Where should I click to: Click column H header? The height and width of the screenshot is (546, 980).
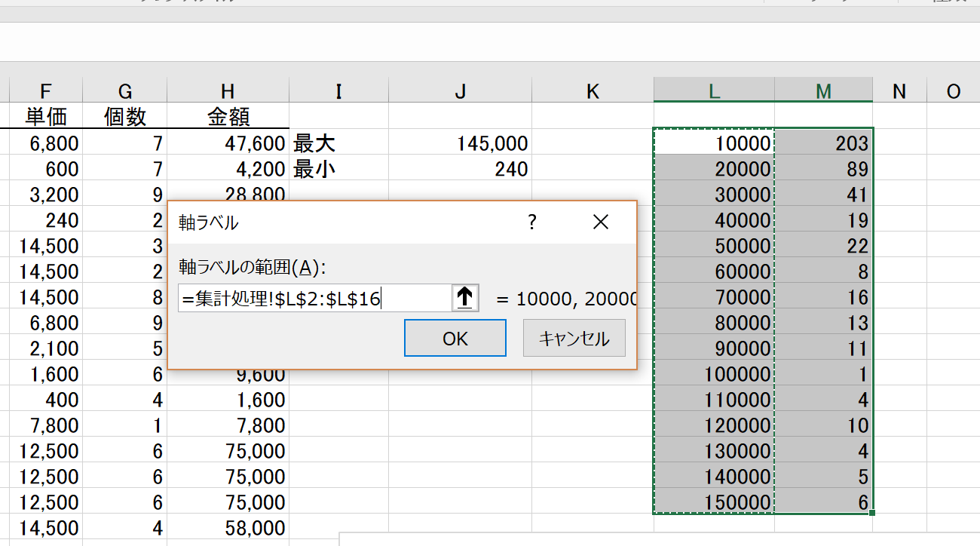tap(228, 91)
